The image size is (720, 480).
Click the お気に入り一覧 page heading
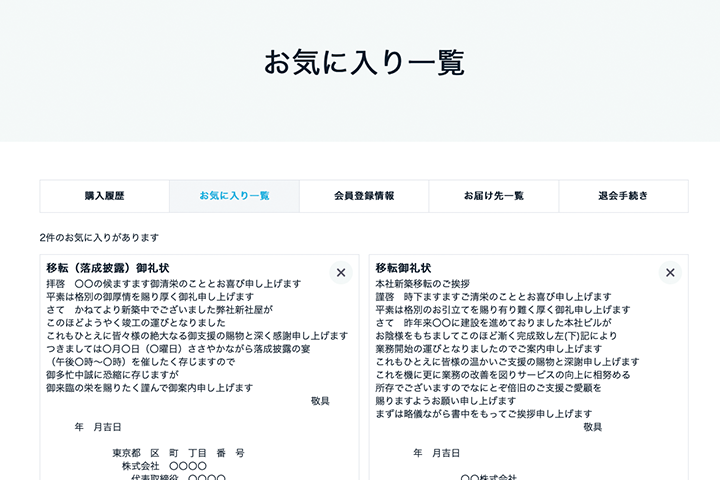point(364,62)
